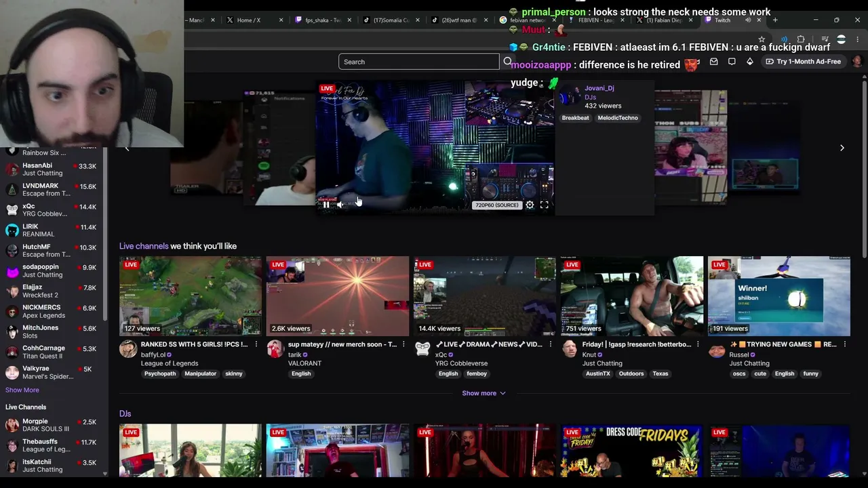Switch to fps_shaka Twitch browser tab

[323, 20]
